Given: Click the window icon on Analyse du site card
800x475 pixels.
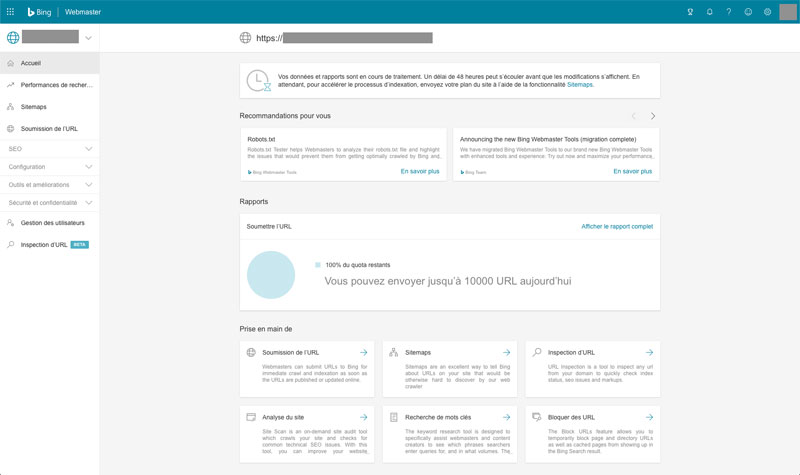Looking at the screenshot, I should (x=251, y=417).
